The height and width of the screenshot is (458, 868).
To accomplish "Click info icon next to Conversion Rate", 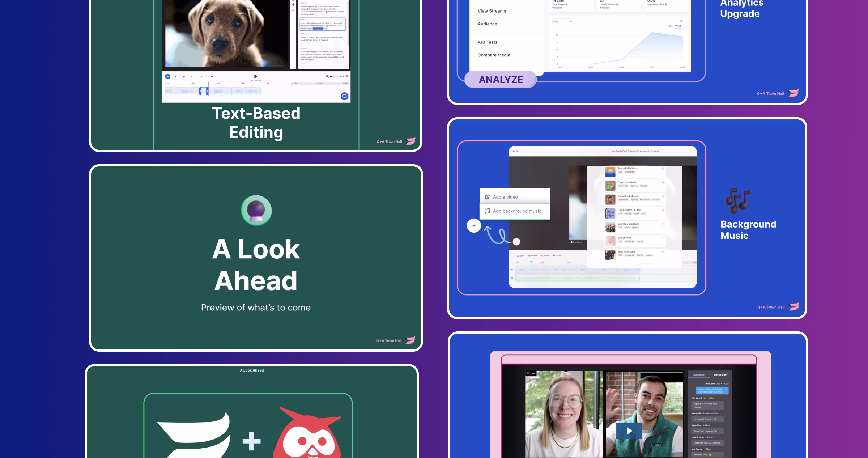I will tap(666, 5).
